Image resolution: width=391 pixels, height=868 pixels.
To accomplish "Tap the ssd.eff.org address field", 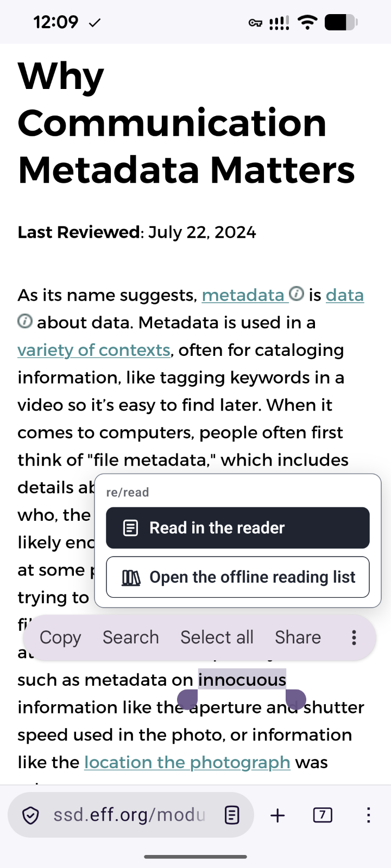I will point(129,815).
